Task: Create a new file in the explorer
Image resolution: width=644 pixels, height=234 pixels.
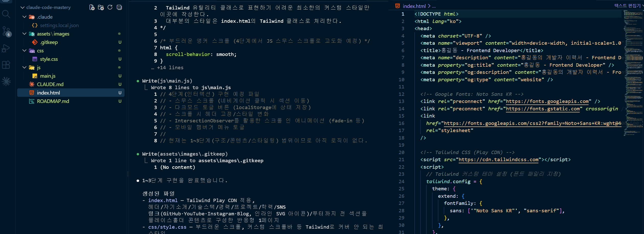Action: pyautogui.click(x=92, y=7)
